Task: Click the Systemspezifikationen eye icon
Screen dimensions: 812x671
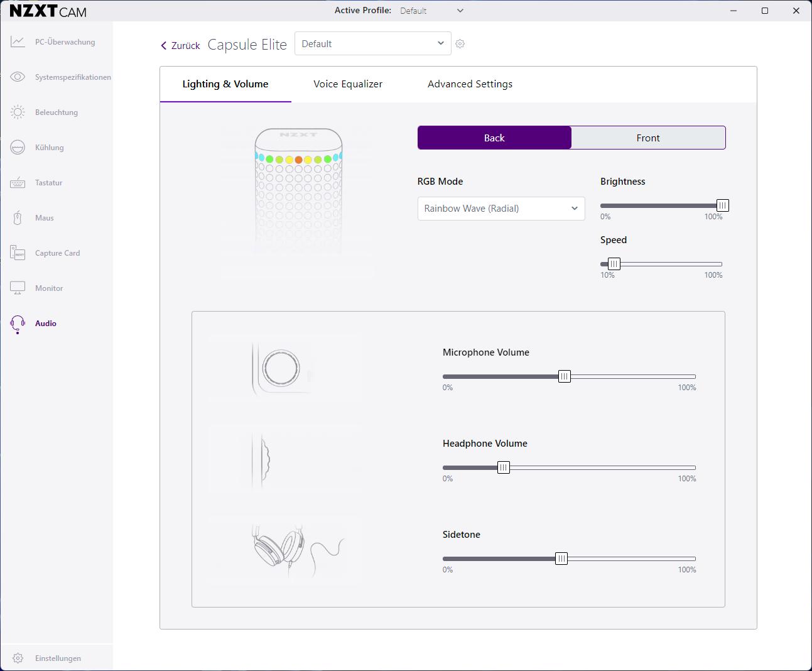Action: click(18, 77)
